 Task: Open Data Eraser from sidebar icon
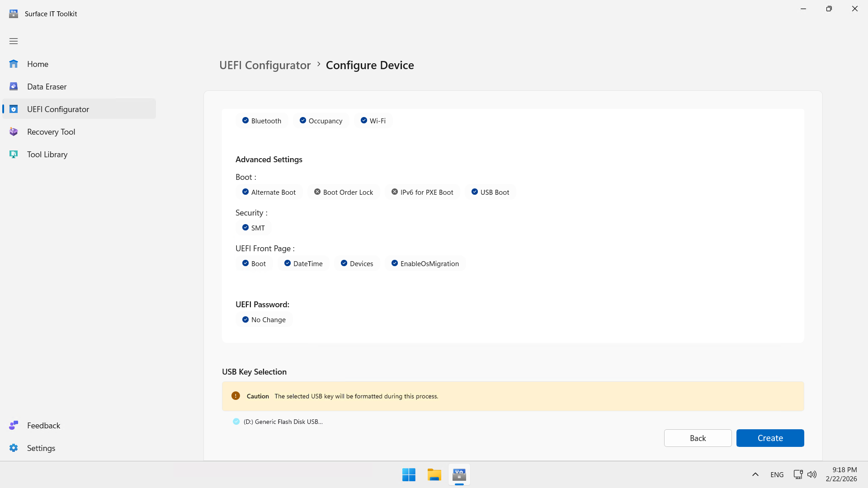14,87
